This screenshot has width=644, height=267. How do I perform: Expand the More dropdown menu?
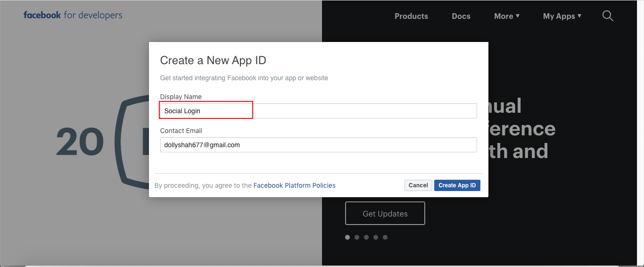[507, 16]
